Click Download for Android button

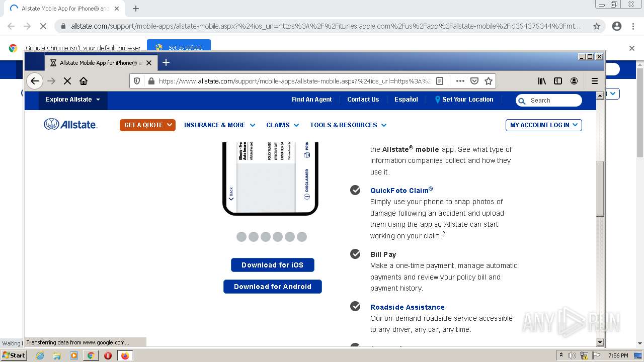pyautogui.click(x=273, y=287)
